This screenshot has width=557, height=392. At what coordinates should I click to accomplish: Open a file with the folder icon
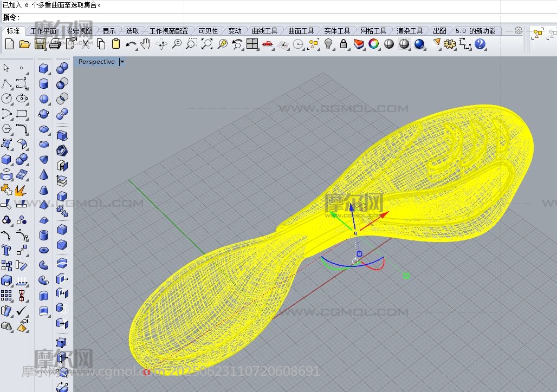[x=24, y=44]
